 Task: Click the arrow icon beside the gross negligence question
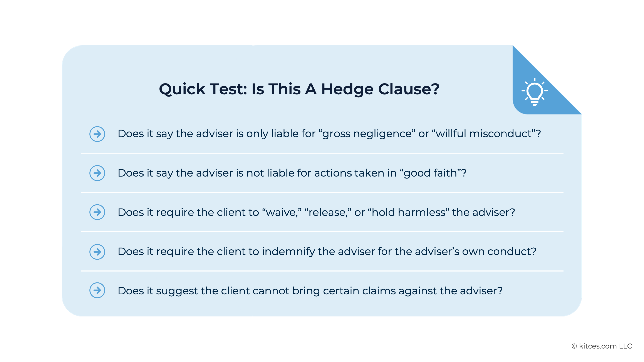[x=97, y=134]
